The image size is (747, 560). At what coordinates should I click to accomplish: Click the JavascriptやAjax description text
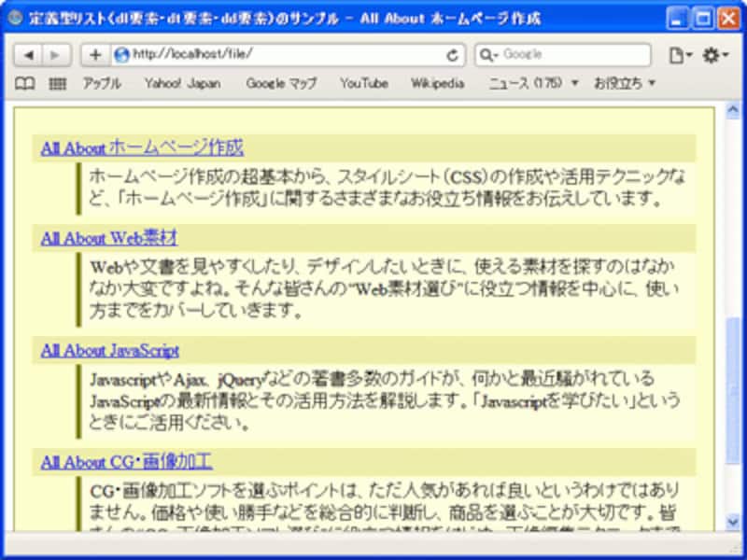click(x=385, y=401)
